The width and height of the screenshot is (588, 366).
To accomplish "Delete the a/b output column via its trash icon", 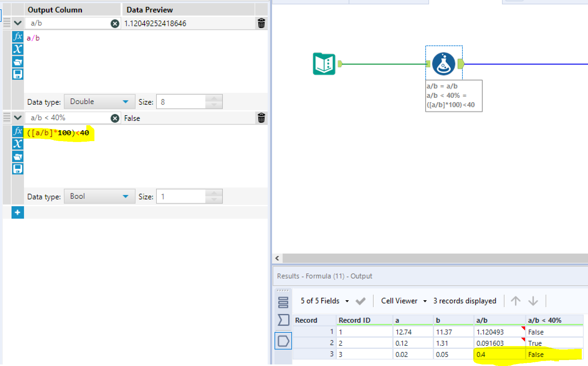I will point(261,23).
